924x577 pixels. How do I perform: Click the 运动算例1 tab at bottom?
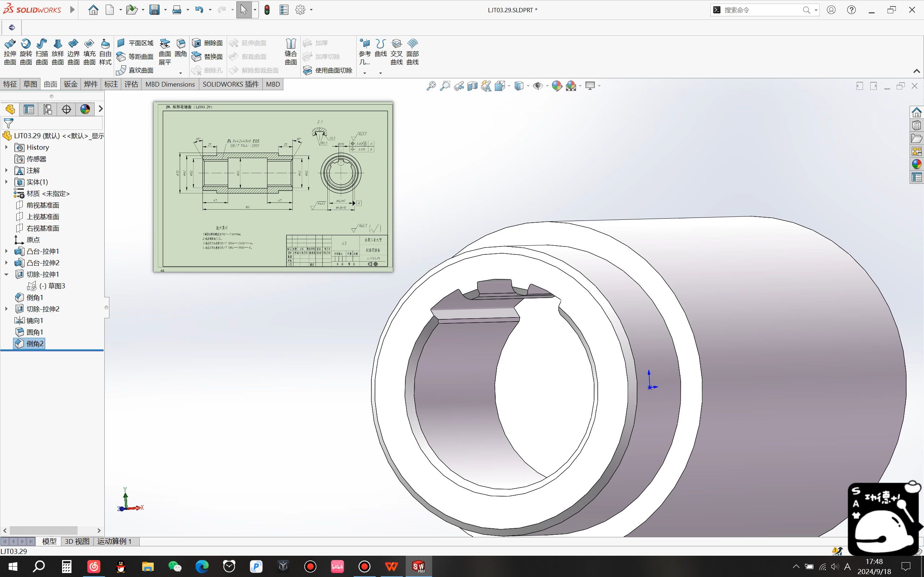(x=115, y=541)
